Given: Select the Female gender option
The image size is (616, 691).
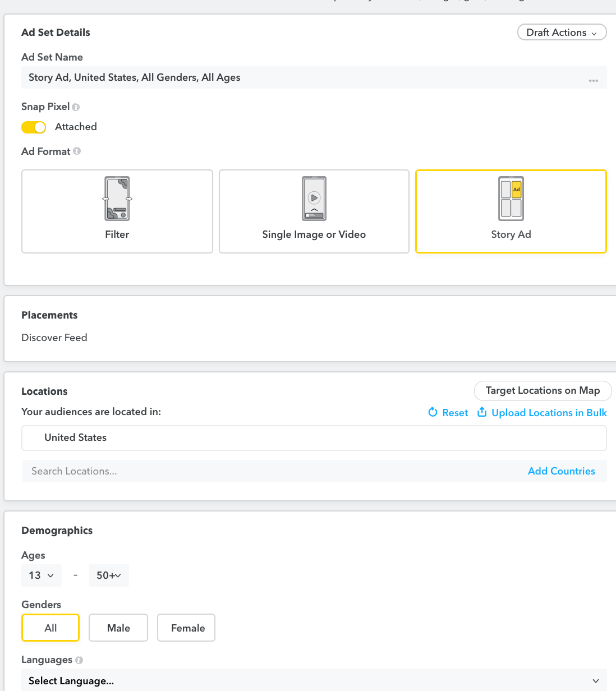Looking at the screenshot, I should click(186, 628).
